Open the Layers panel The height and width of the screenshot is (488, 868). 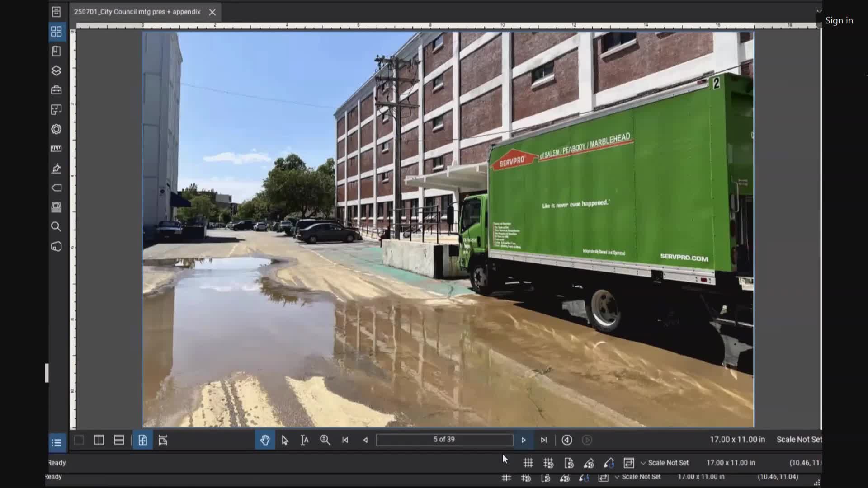click(56, 70)
